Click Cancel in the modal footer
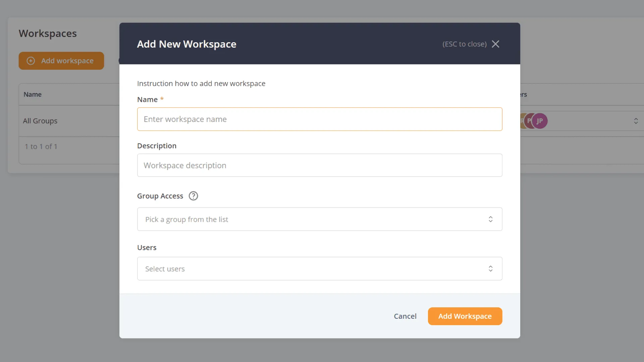The width and height of the screenshot is (644, 362). coord(405,316)
